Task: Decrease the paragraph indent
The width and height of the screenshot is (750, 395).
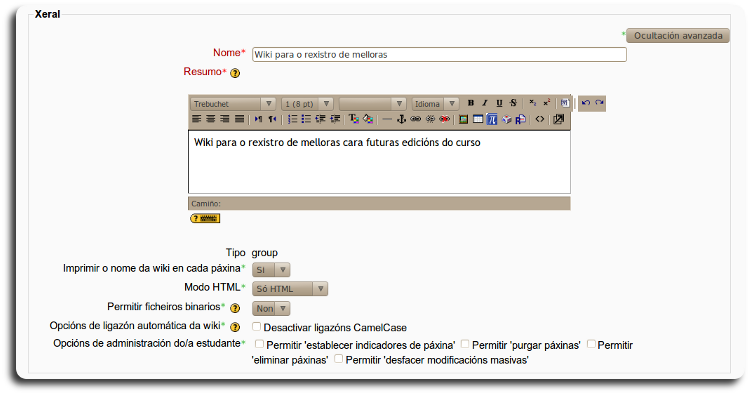Action: pyautogui.click(x=320, y=119)
